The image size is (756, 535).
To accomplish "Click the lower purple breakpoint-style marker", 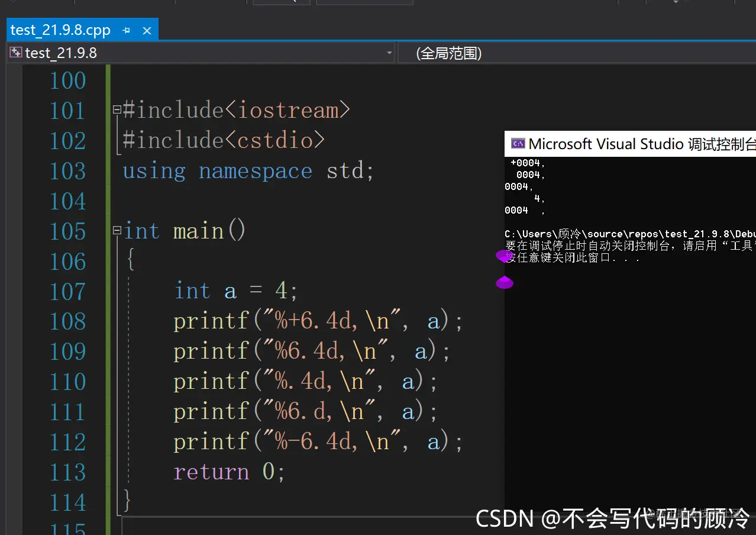I will click(505, 283).
